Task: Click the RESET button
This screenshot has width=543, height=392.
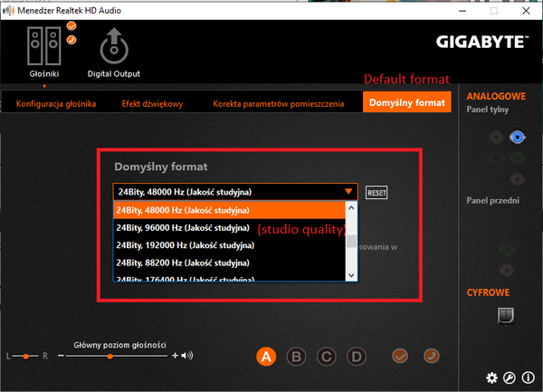Action: [x=376, y=193]
